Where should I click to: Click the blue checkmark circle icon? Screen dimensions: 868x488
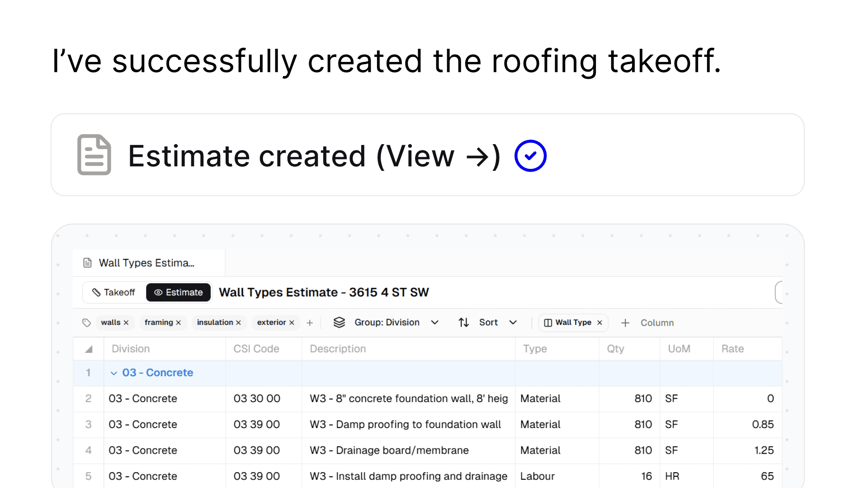pos(530,156)
